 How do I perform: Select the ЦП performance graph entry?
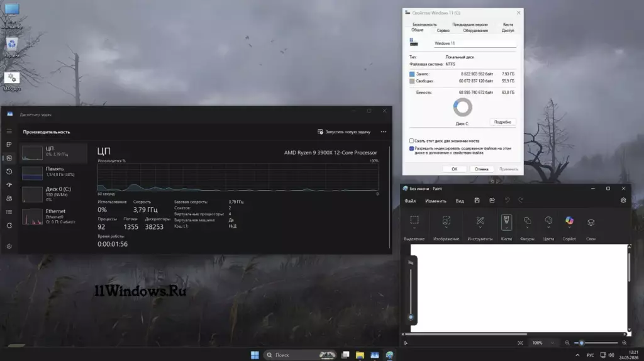coord(53,152)
